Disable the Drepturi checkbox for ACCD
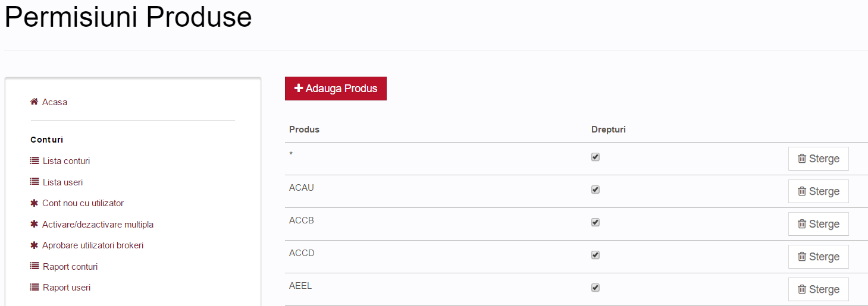 [x=596, y=255]
